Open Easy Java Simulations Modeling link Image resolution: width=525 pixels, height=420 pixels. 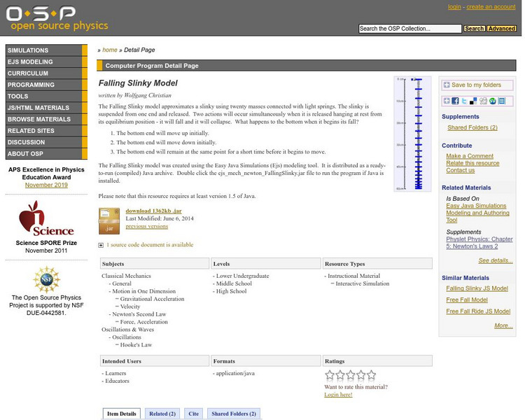pos(478,213)
